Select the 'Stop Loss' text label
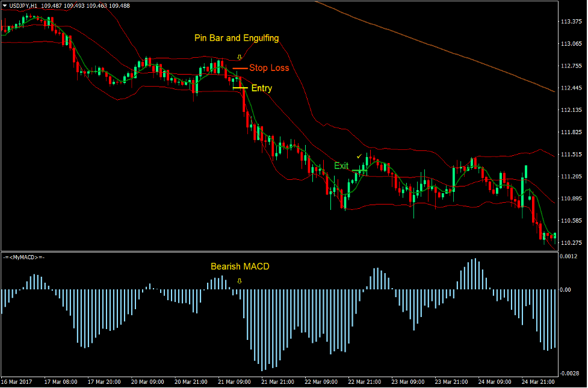Image resolution: width=588 pixels, height=388 pixels. 270,68
